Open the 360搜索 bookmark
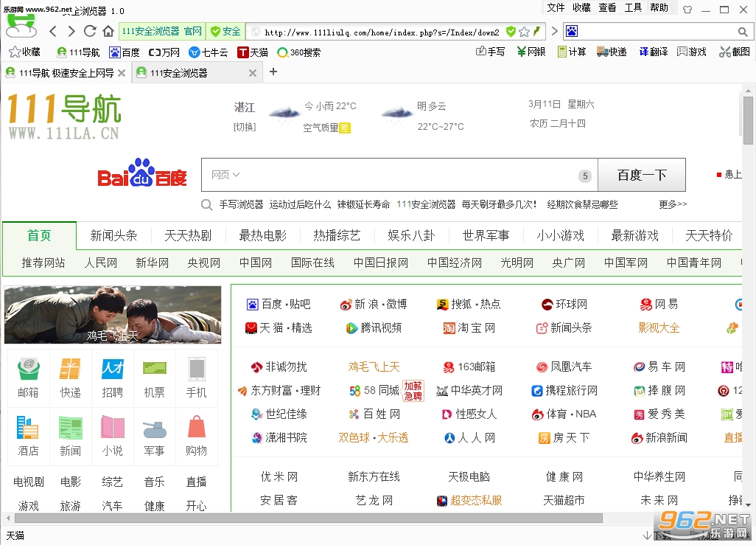Viewport: 756px width, 545px height. [299, 52]
